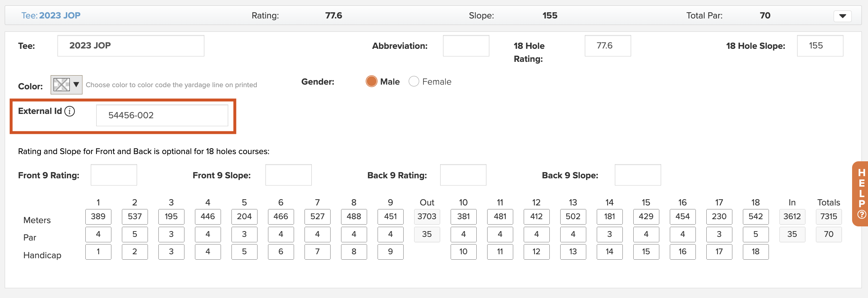868x298 pixels.
Task: Click the External Id info icon
Action: pyautogui.click(x=70, y=111)
